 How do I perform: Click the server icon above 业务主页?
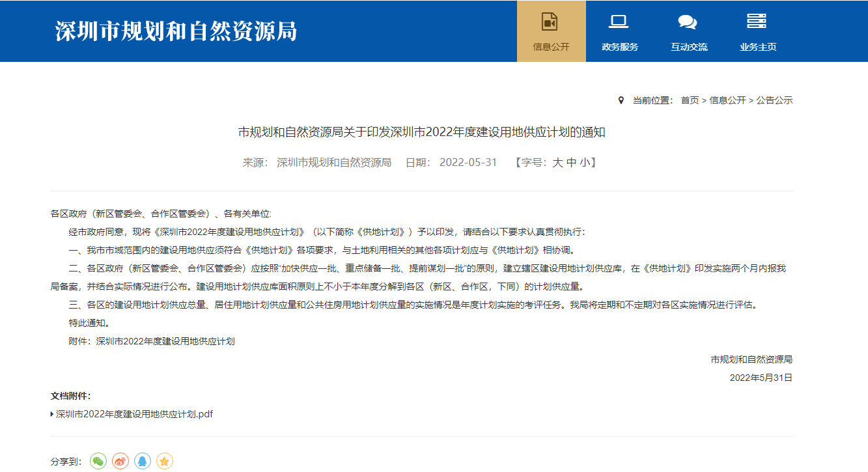pos(757,21)
